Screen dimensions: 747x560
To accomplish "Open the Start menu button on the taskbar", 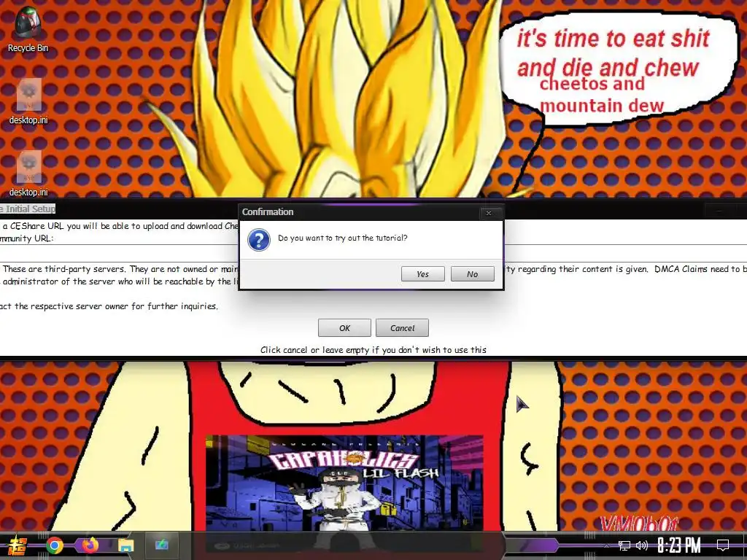I will click(18, 545).
